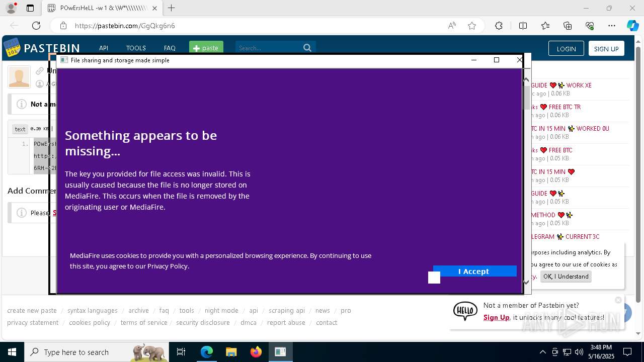Open night mode footer link

pos(221,310)
